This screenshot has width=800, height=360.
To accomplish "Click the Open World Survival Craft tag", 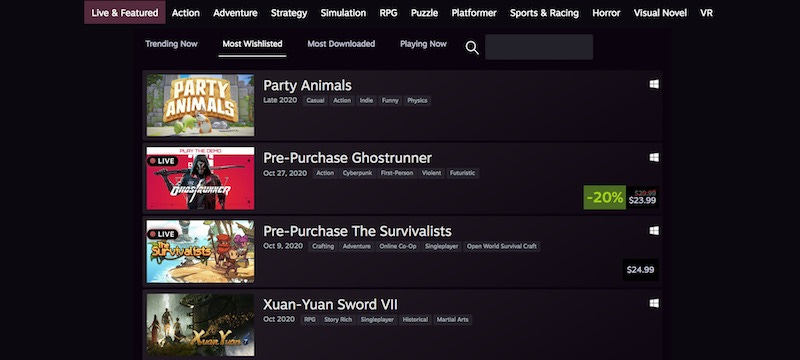I will 502,247.
